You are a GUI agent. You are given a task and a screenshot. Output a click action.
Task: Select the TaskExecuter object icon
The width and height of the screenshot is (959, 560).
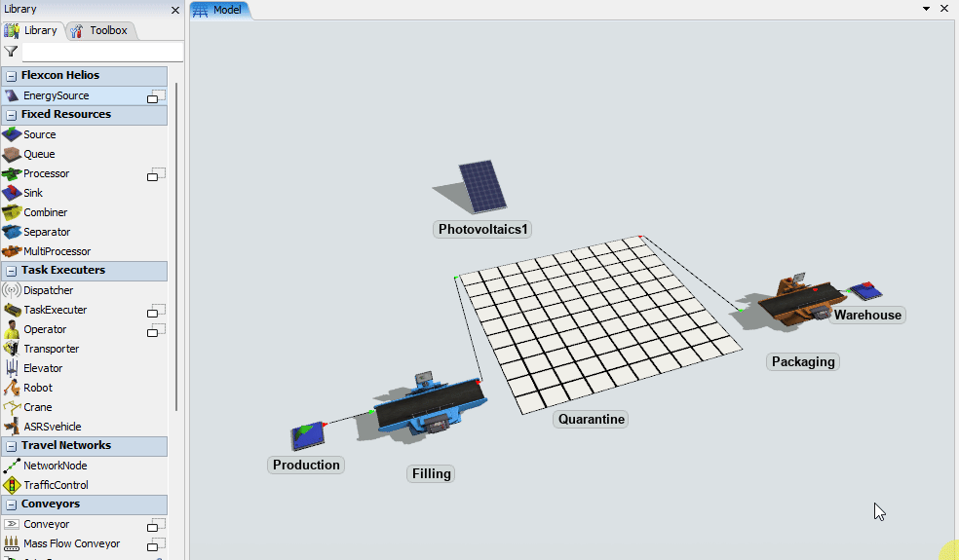pyautogui.click(x=12, y=310)
